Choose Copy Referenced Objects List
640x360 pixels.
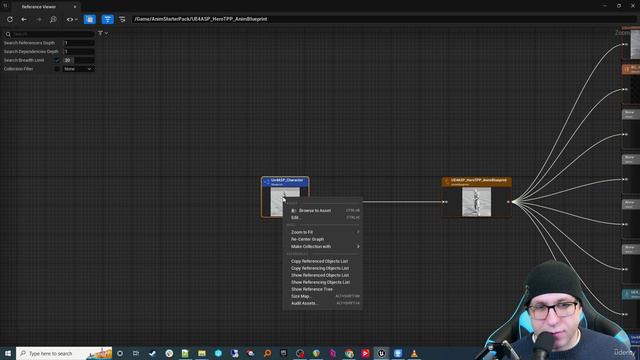click(322, 261)
